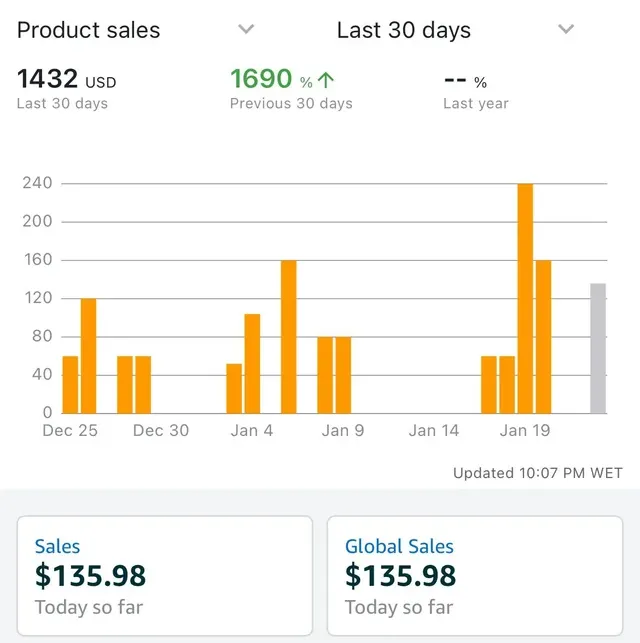Select the Product sales metric label

pyautogui.click(x=89, y=30)
